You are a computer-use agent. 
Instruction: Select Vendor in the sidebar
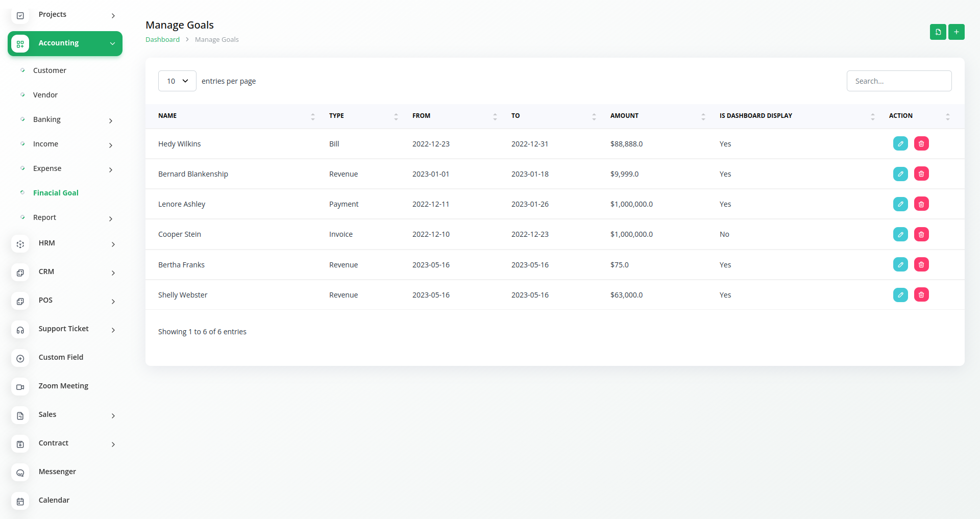45,95
